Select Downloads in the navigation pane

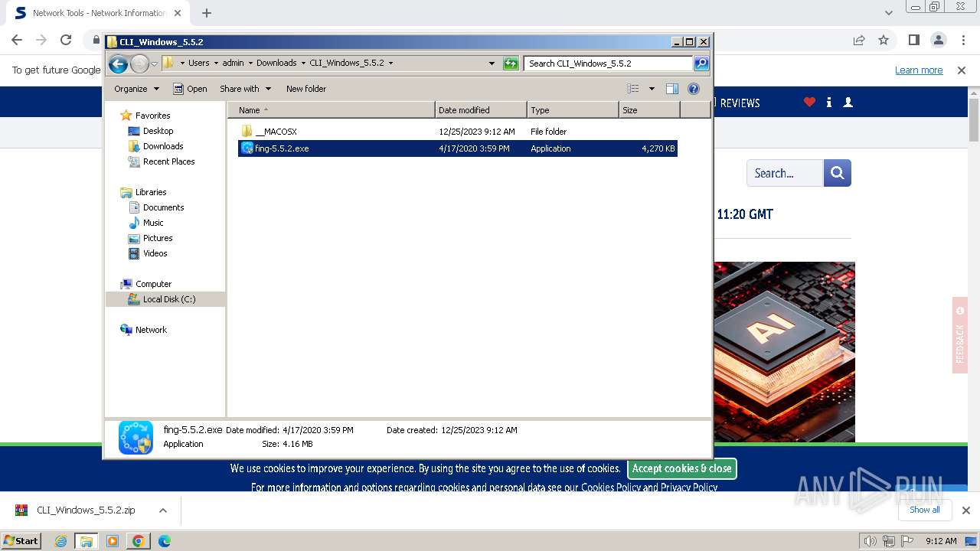point(163,146)
